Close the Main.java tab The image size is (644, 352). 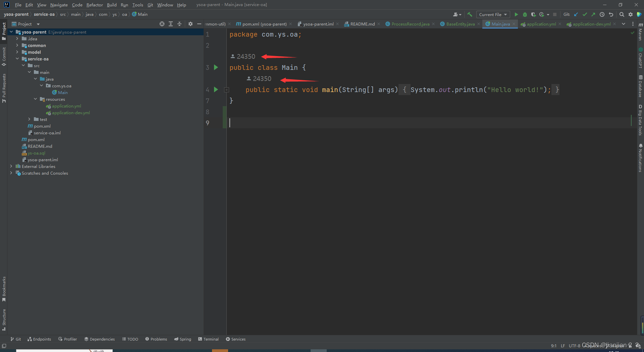point(514,24)
